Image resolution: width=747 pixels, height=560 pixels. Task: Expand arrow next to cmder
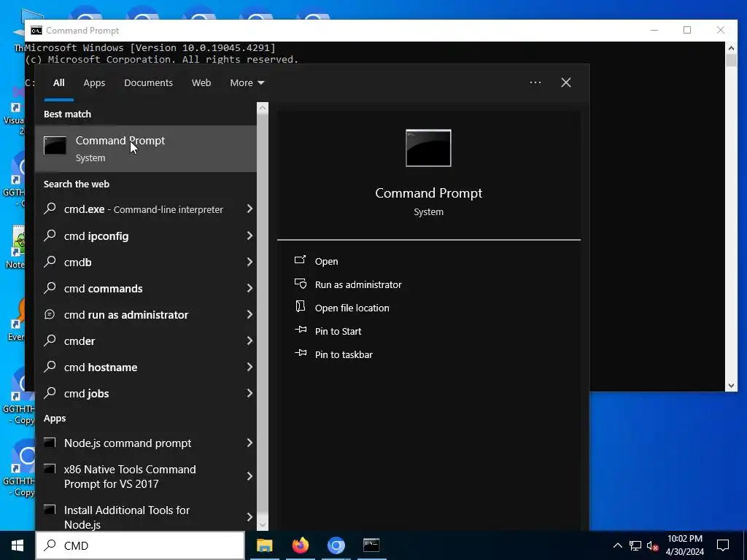coord(249,341)
